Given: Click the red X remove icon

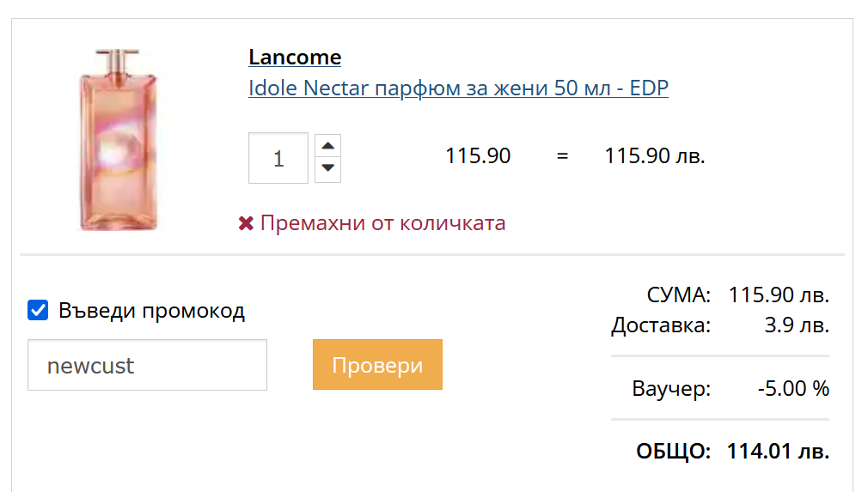Looking at the screenshot, I should click(246, 224).
